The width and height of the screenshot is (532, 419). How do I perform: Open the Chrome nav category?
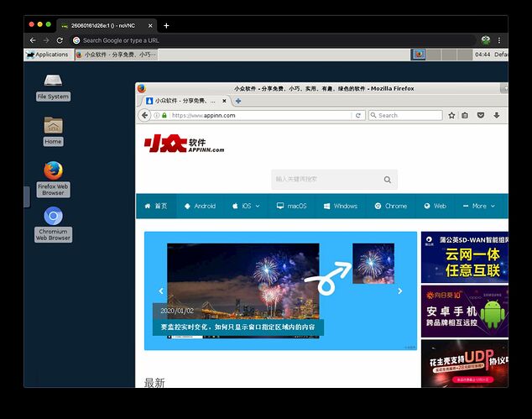[x=390, y=206]
